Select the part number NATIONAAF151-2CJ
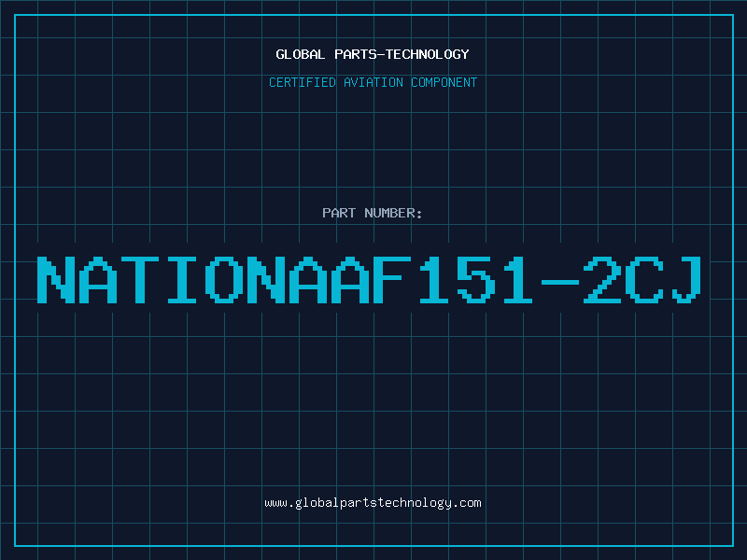This screenshot has width=747, height=560. tap(370, 280)
